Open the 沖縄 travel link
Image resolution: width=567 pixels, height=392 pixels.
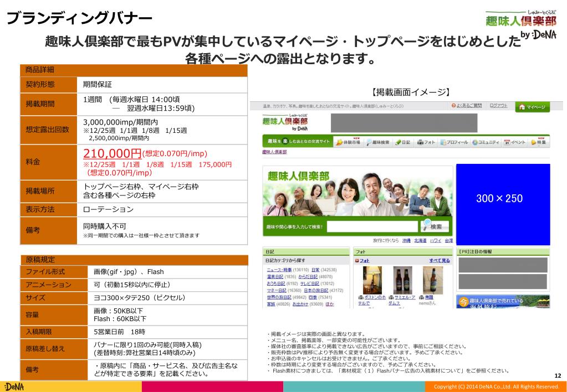click(406, 241)
